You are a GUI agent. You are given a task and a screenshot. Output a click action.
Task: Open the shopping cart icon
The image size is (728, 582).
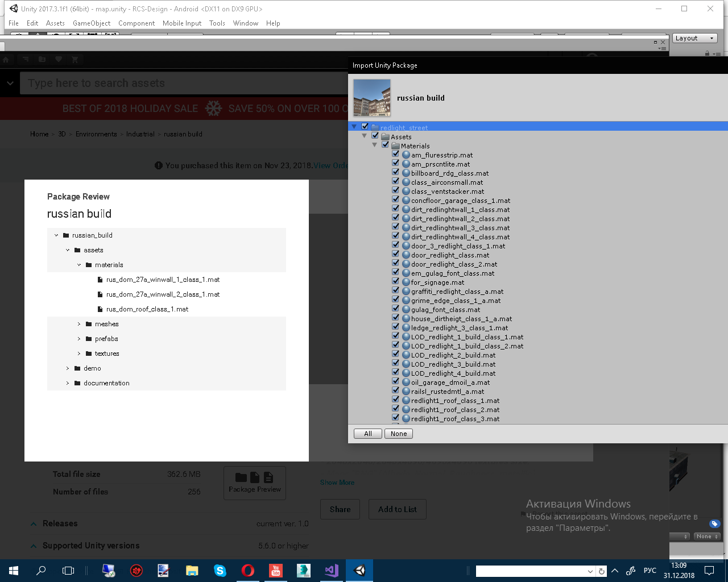point(75,60)
